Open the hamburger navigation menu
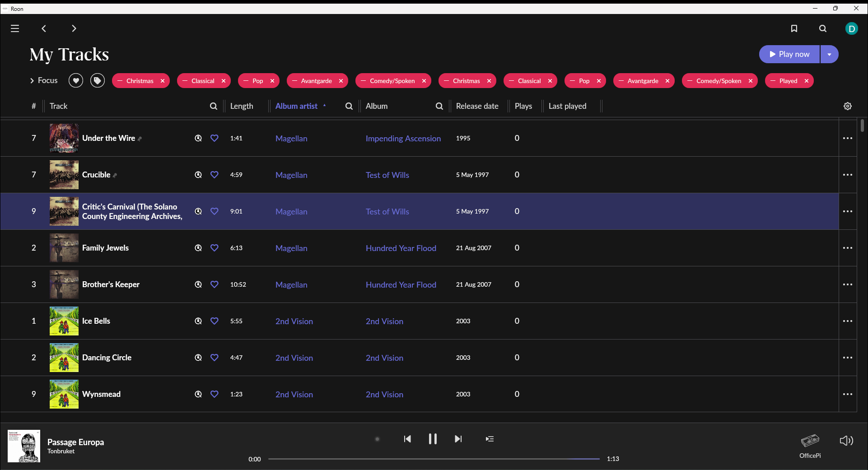868x470 pixels. tap(15, 28)
